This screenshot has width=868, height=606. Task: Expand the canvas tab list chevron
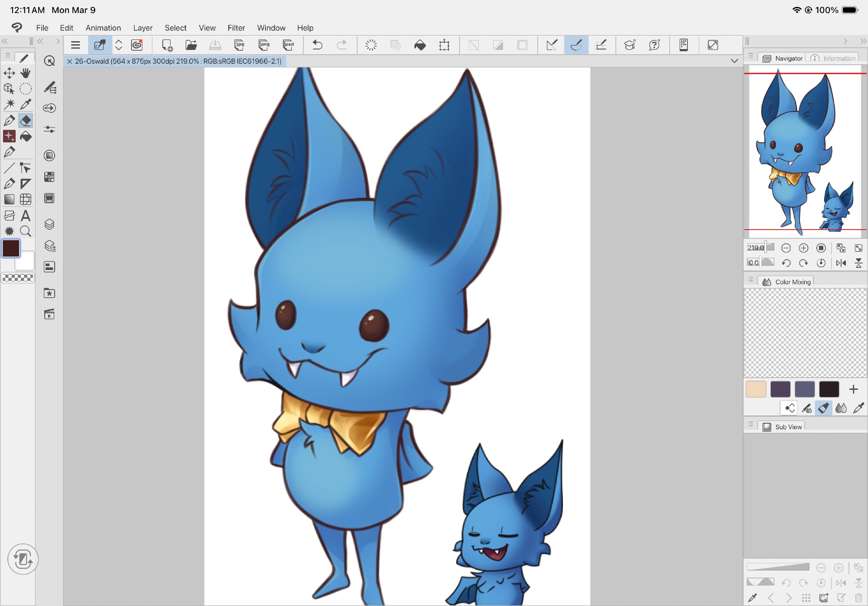734,61
